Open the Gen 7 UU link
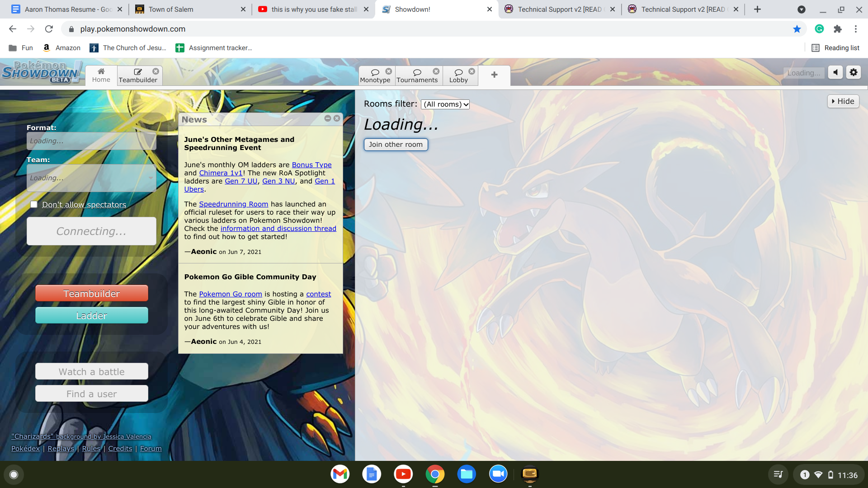This screenshot has height=488, width=868. (241, 181)
